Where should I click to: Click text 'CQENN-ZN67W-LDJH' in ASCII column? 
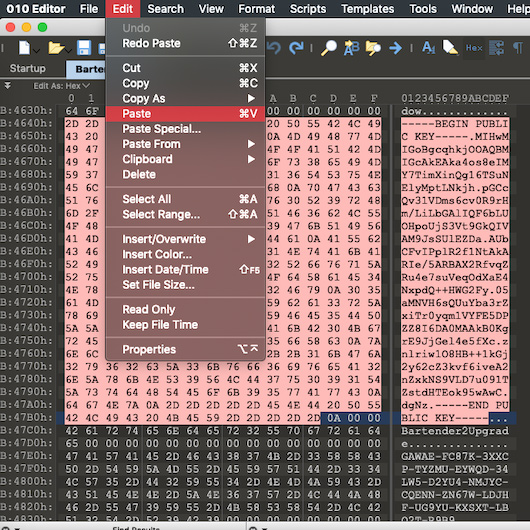pos(455,495)
